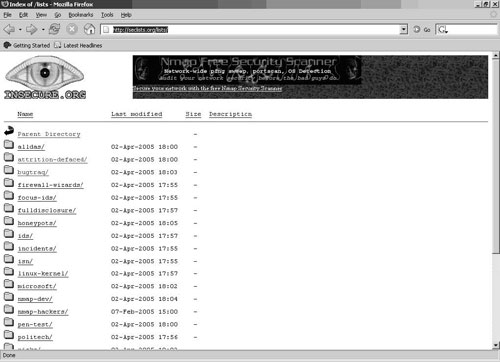This screenshot has width=500, height=362.
Task: Click the folder icon beside nmap-dev/
Action: click(9, 297)
